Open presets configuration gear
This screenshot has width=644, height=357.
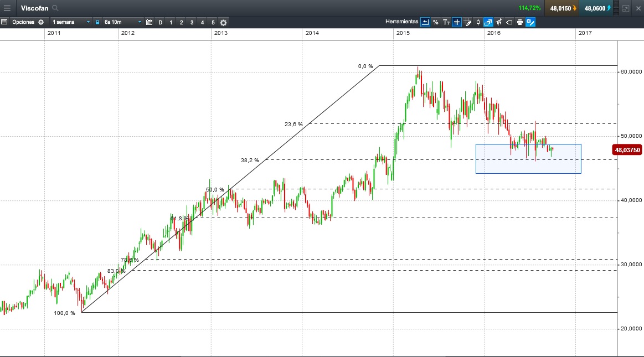tap(223, 23)
